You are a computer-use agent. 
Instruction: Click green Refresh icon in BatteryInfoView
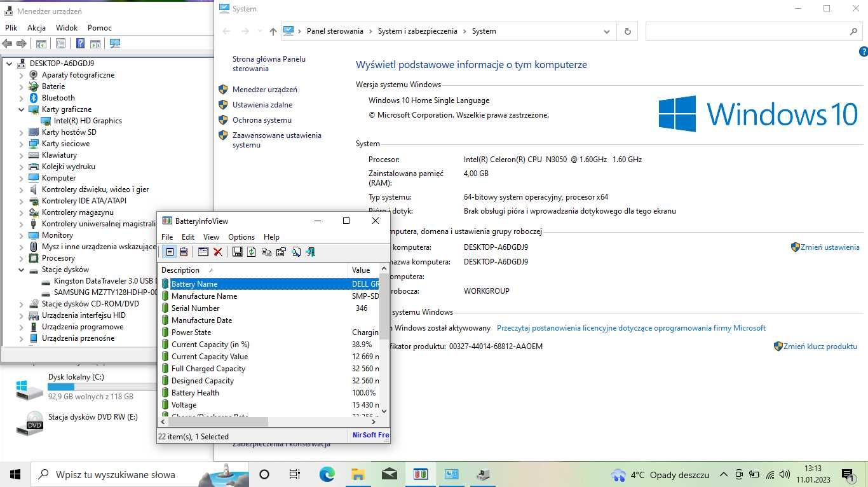coord(252,252)
